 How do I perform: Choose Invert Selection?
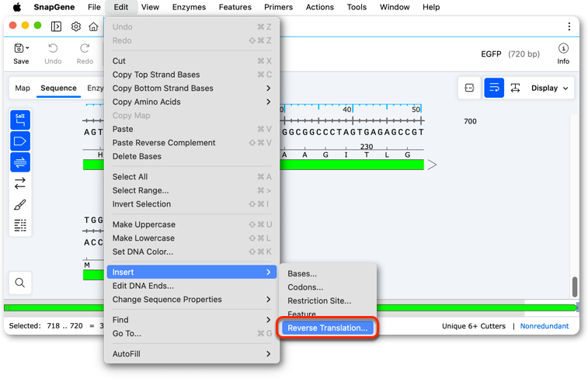tap(192, 204)
